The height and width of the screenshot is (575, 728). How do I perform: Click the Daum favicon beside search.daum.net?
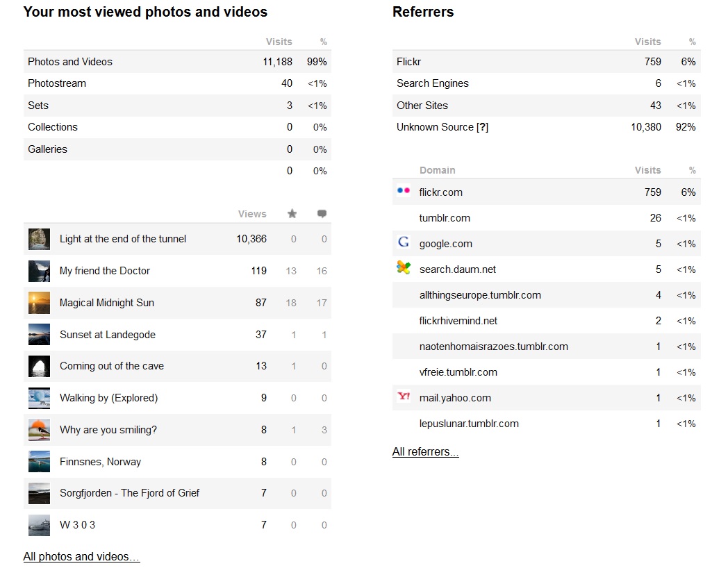404,267
